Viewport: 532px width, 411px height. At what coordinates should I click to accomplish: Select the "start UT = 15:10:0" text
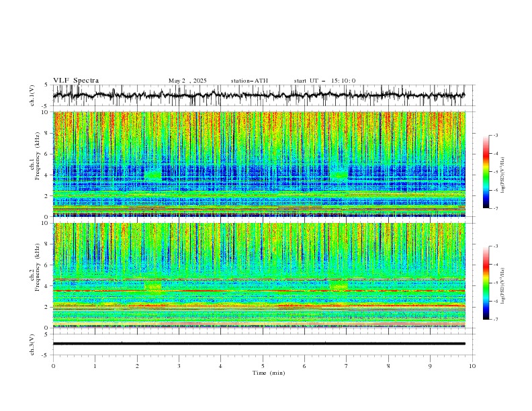(x=324, y=81)
